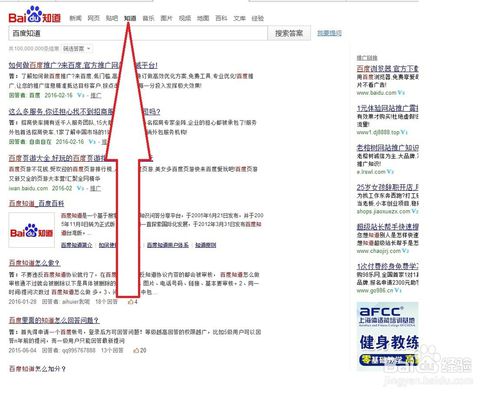This screenshot has height=398, width=500.
Task: Open sidebar ad 25岁女孩辞职开店
Action: click(x=388, y=187)
